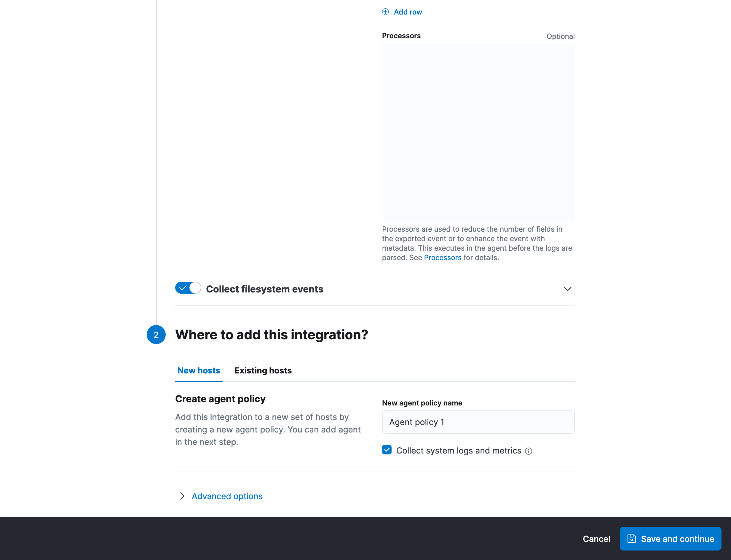731x560 pixels.
Task: Open the Advanced options link
Action: pyautogui.click(x=227, y=496)
